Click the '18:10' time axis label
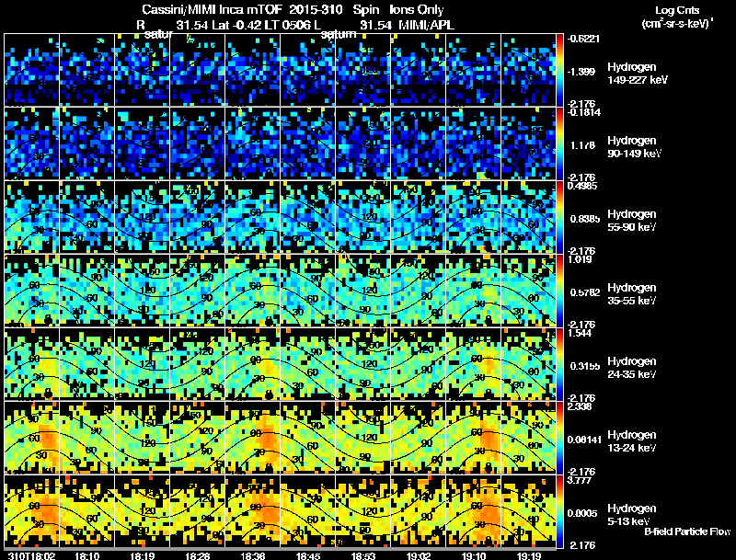The height and width of the screenshot is (560, 736). pyautogui.click(x=86, y=555)
